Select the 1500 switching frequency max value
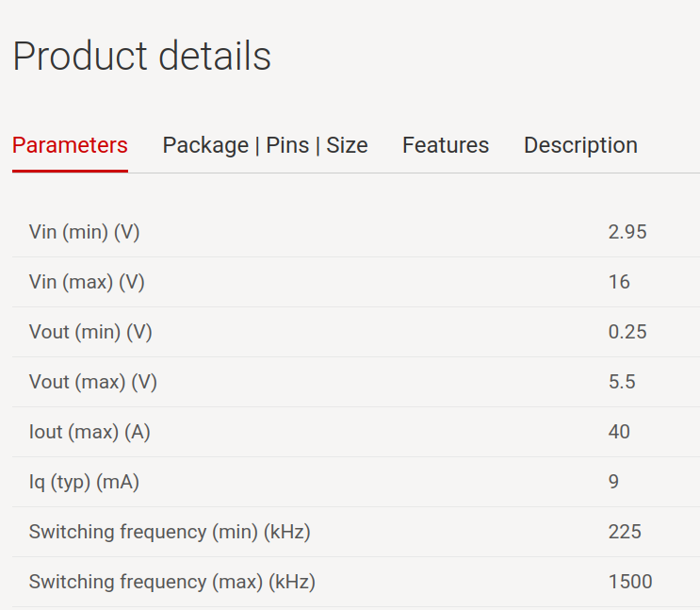The height and width of the screenshot is (610, 700). click(630, 583)
